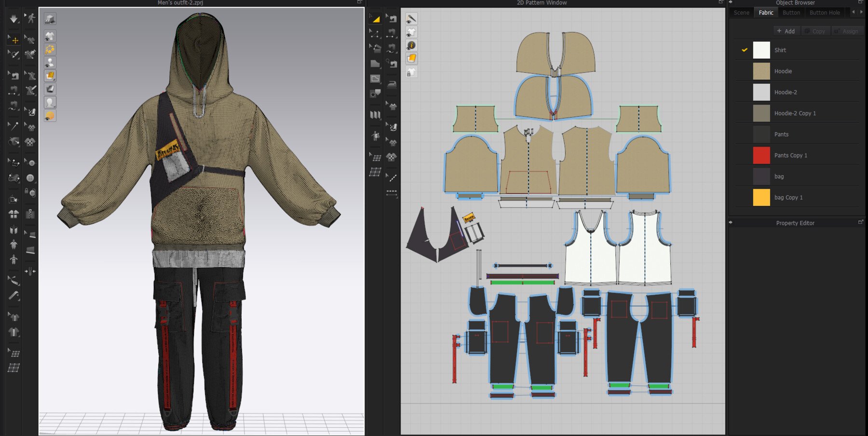Click the red Pants Copy 1 swatch
Image resolution: width=868 pixels, height=436 pixels.
pos(761,155)
